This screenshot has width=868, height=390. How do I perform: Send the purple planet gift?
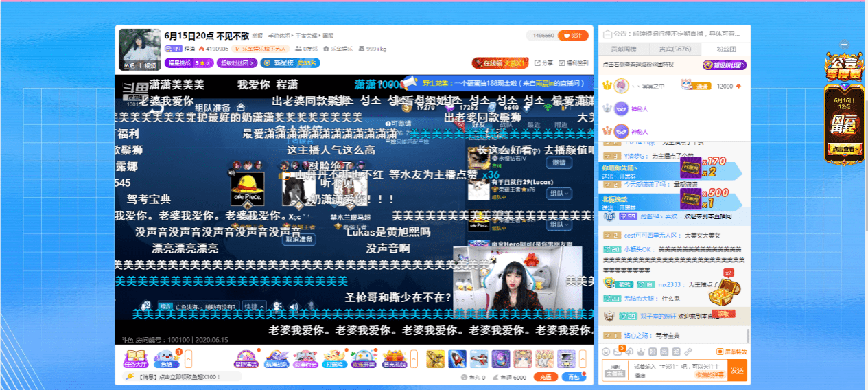coord(502,358)
